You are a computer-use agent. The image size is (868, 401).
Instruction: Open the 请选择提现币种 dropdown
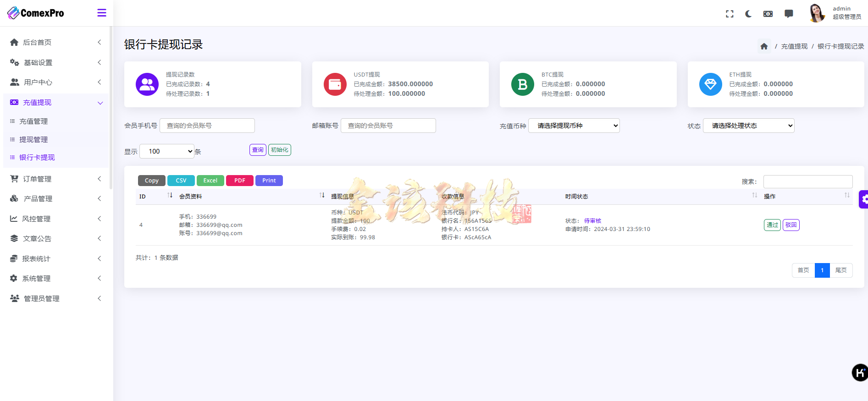click(574, 126)
